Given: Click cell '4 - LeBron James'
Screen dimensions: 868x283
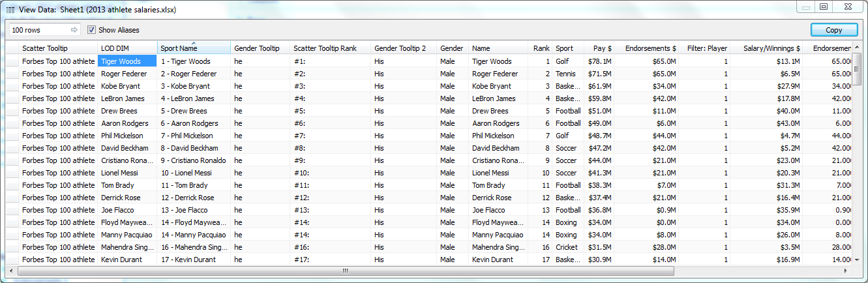Looking at the screenshot, I should point(194,98).
